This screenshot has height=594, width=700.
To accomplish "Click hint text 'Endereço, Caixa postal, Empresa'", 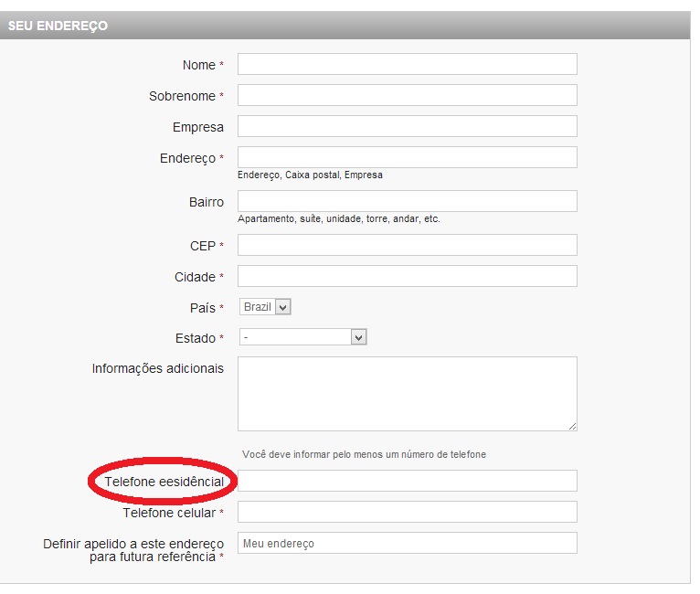I will tap(310, 175).
